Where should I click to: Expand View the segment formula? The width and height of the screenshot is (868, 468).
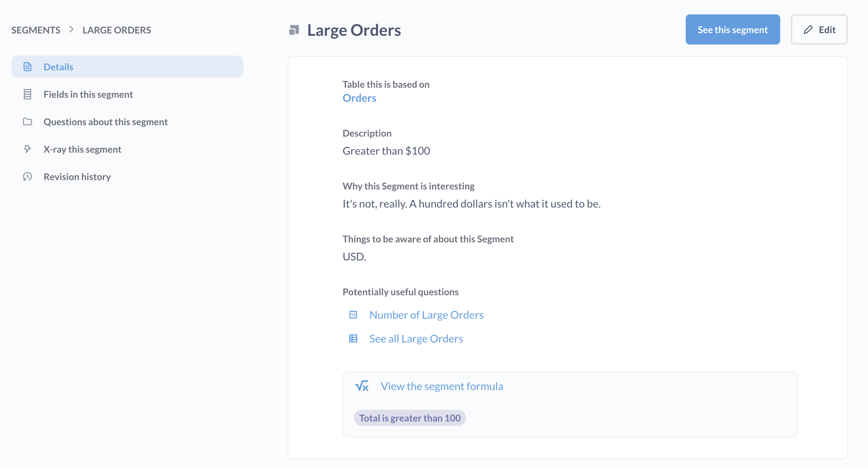point(442,386)
